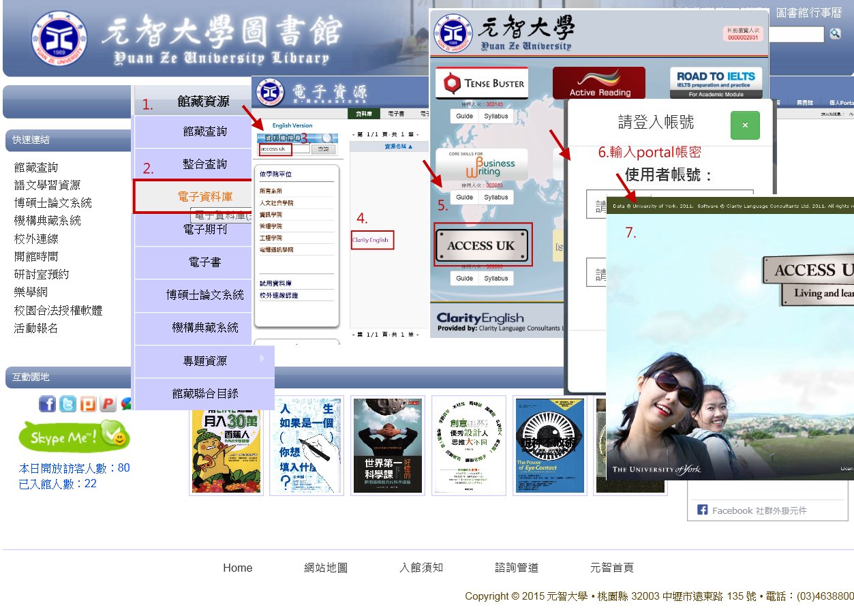Open 館藏查詢 in the 館藏資源 menu
Viewport: 854px width, 616px height.
tap(205, 132)
